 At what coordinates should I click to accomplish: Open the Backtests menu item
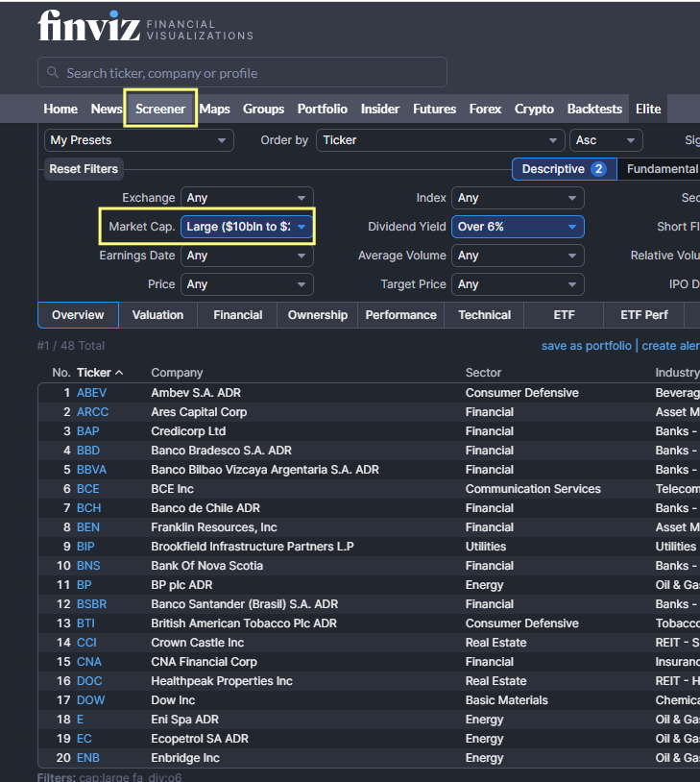594,109
